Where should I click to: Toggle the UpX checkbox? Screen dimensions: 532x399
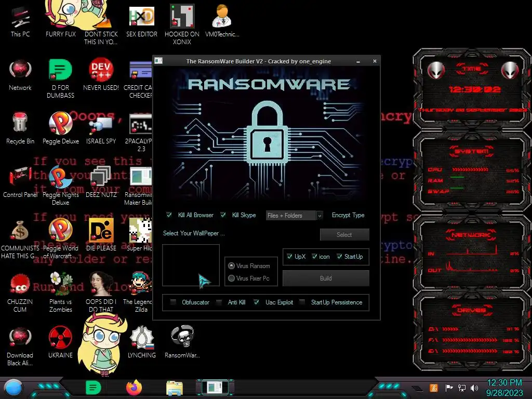tap(289, 257)
